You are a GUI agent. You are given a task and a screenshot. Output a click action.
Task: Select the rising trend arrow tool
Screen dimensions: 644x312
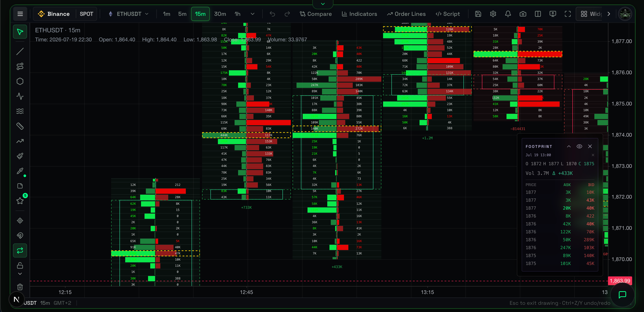(20, 141)
